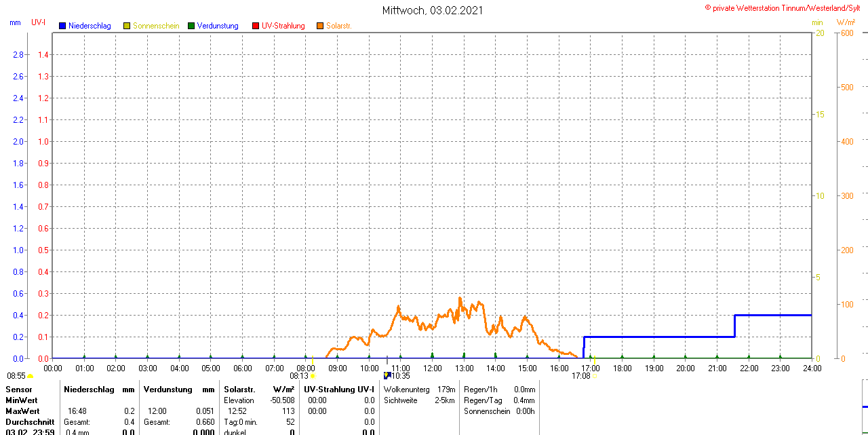Click the sunset sun icon at 17:08
This screenshot has height=435, width=868.
pyautogui.click(x=594, y=376)
